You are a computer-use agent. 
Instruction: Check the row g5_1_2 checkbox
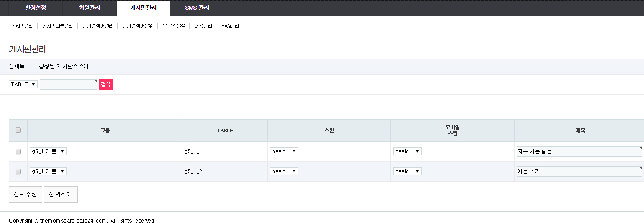[x=18, y=171]
